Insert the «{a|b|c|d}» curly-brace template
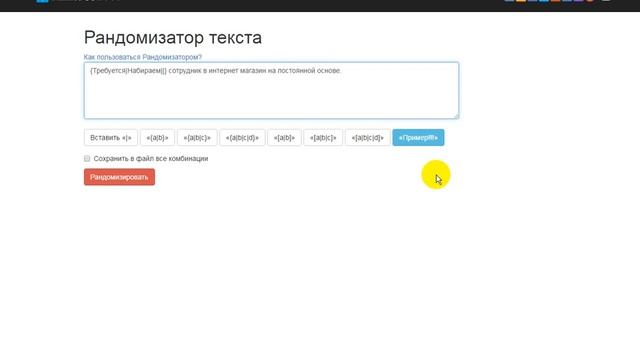Image resolution: width=640 pixels, height=360 pixels. (x=242, y=138)
